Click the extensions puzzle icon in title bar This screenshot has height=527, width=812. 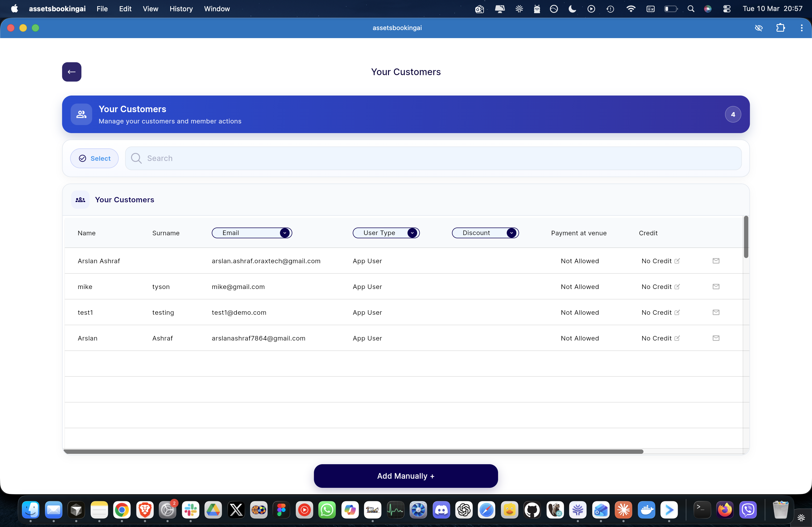pos(780,28)
